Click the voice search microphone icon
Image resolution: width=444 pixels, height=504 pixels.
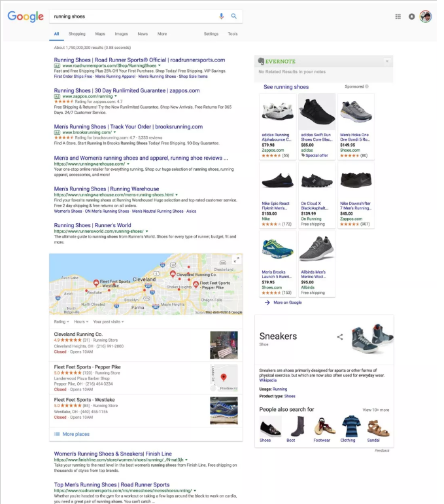pyautogui.click(x=221, y=16)
